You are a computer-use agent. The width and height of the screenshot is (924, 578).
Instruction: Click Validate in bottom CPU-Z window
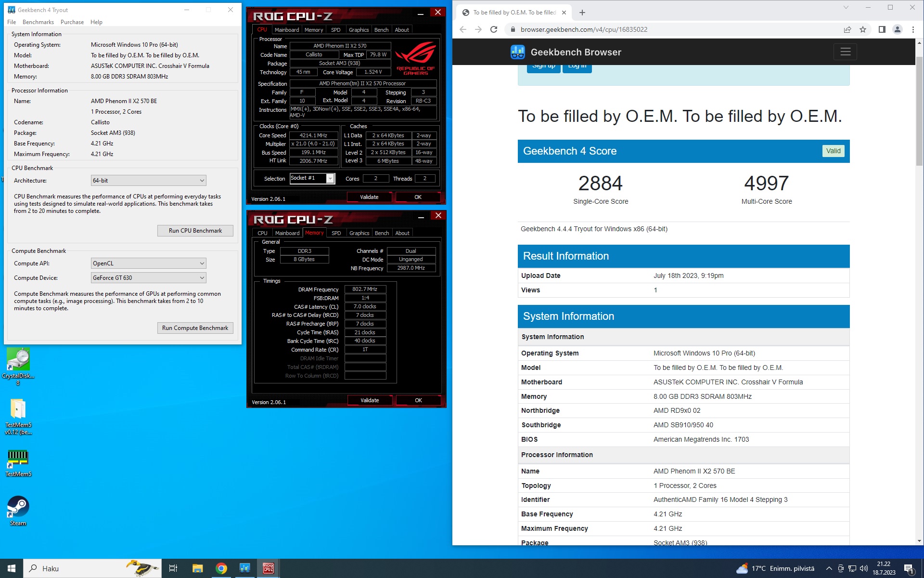pos(370,400)
